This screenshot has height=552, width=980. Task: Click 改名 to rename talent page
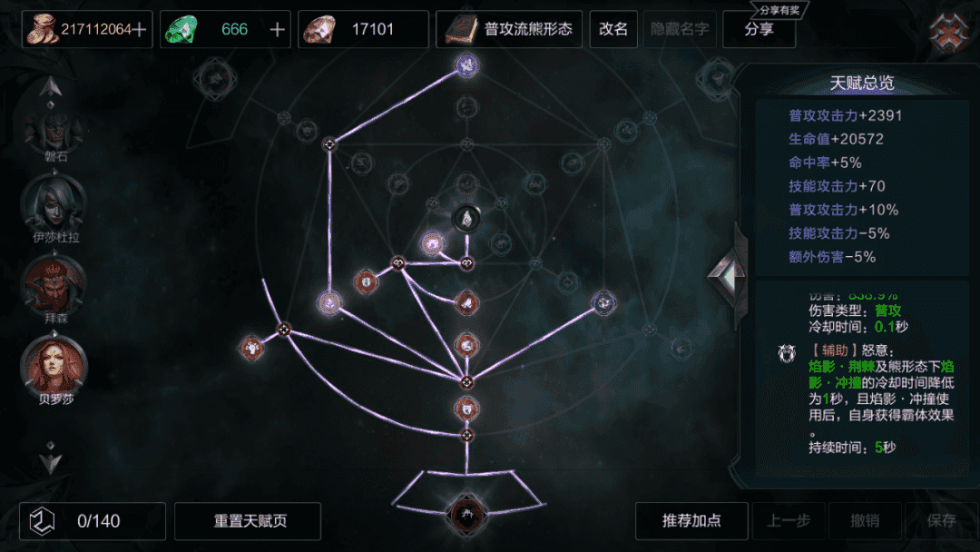point(613,29)
